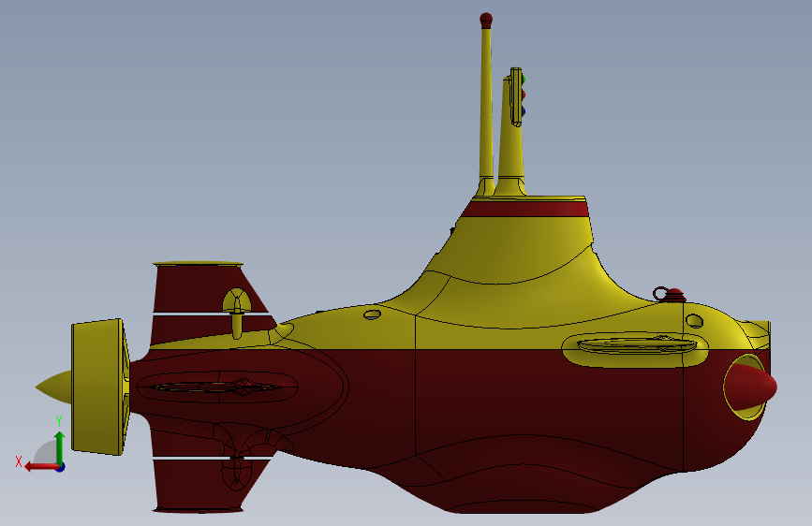Select the small round port near the bow
Image resolution: width=812 pixels, height=526 pixels.
(x=694, y=321)
